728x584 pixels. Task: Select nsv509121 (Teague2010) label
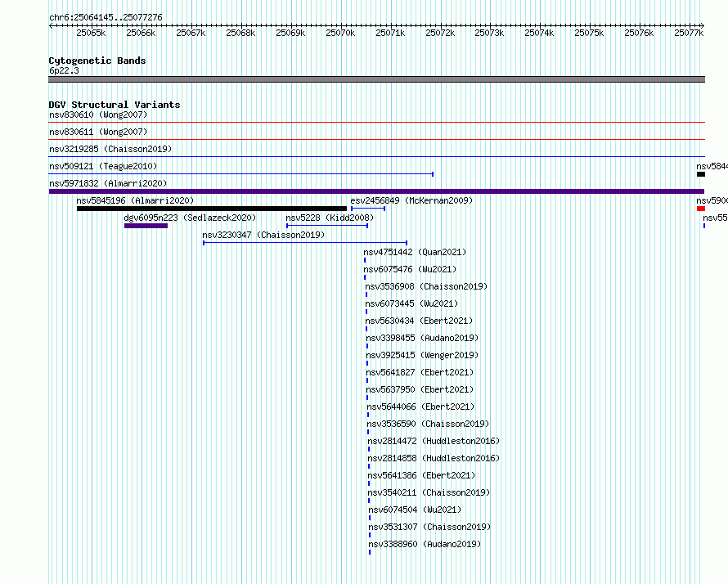[x=103, y=166]
